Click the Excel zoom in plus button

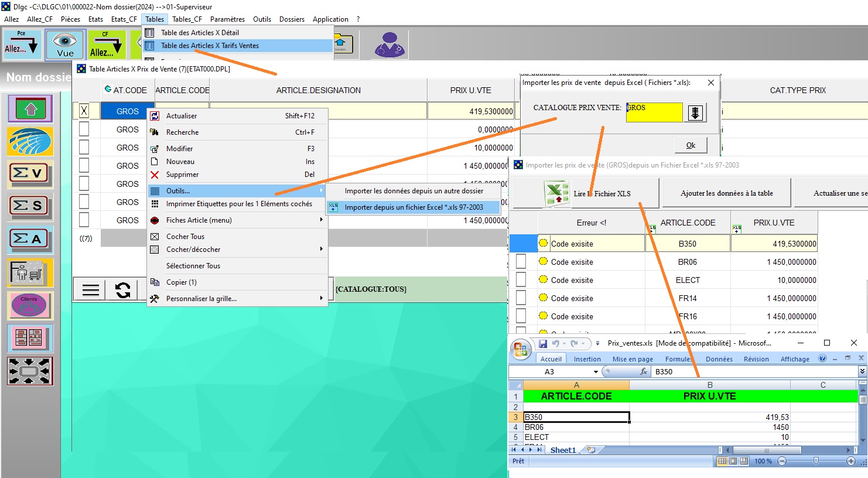point(850,461)
